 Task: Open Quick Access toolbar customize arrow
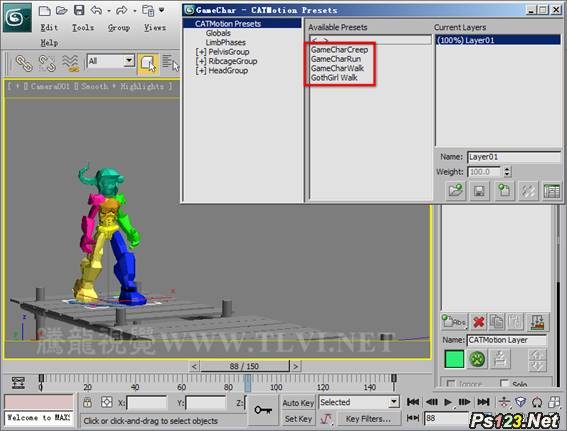(162, 10)
